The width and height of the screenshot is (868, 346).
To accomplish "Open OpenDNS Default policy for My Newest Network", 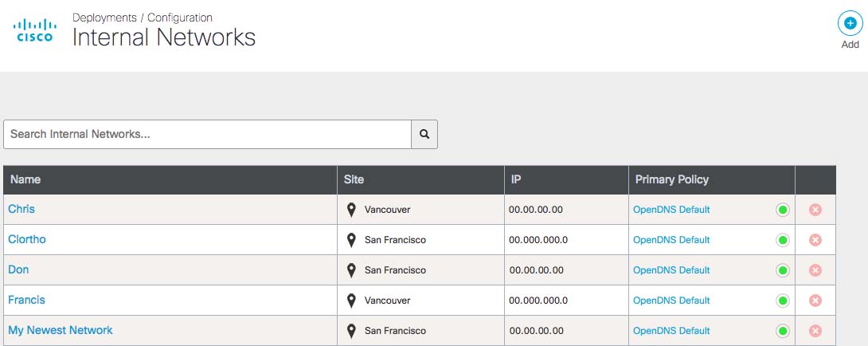I will [671, 331].
